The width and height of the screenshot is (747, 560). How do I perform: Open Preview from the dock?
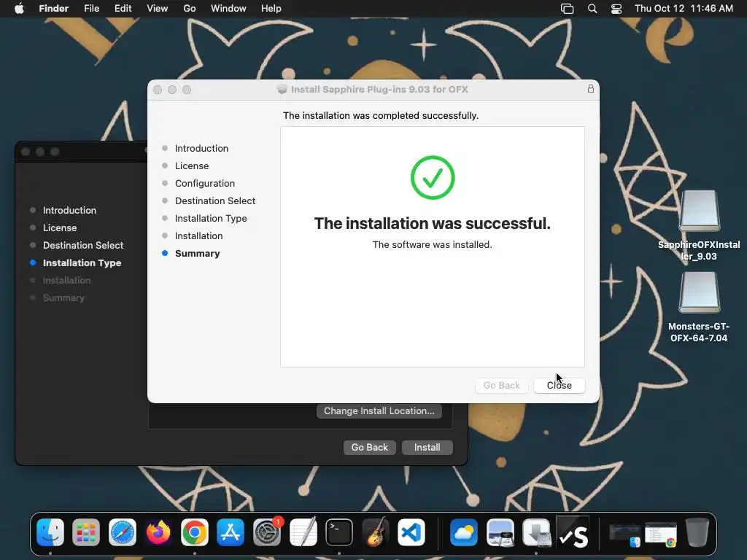click(500, 532)
